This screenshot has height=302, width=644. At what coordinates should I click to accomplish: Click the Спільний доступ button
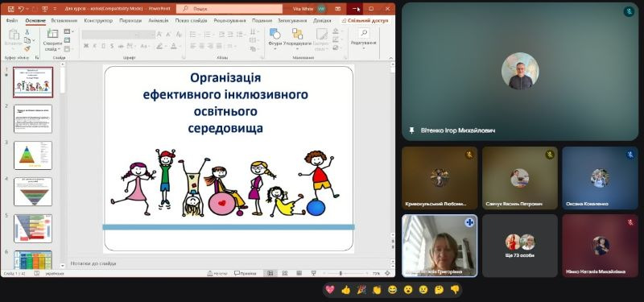click(365, 21)
